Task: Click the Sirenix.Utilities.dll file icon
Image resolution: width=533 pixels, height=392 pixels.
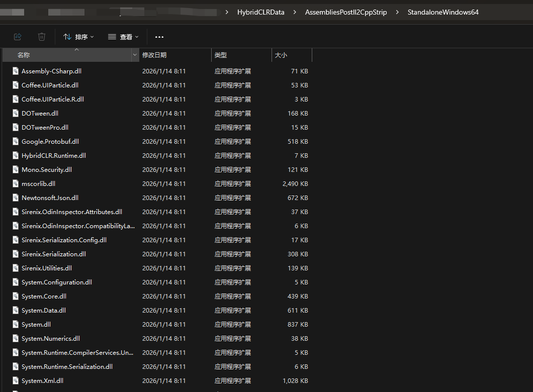Action: coord(16,268)
